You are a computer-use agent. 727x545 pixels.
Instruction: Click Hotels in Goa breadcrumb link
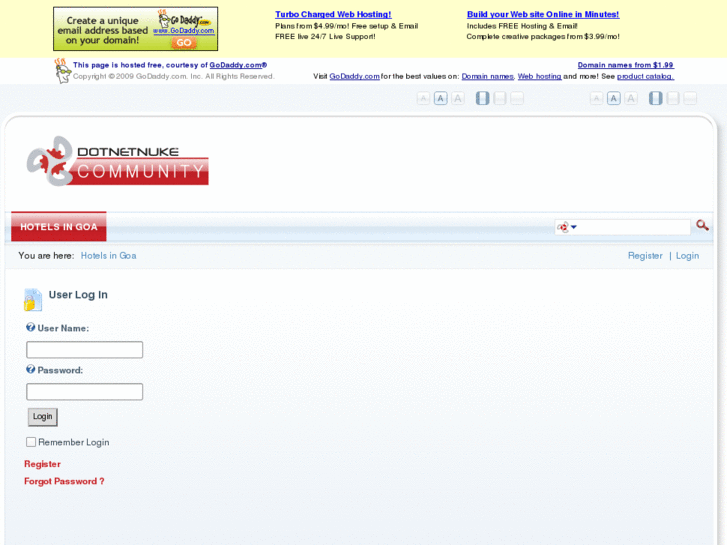click(x=108, y=256)
